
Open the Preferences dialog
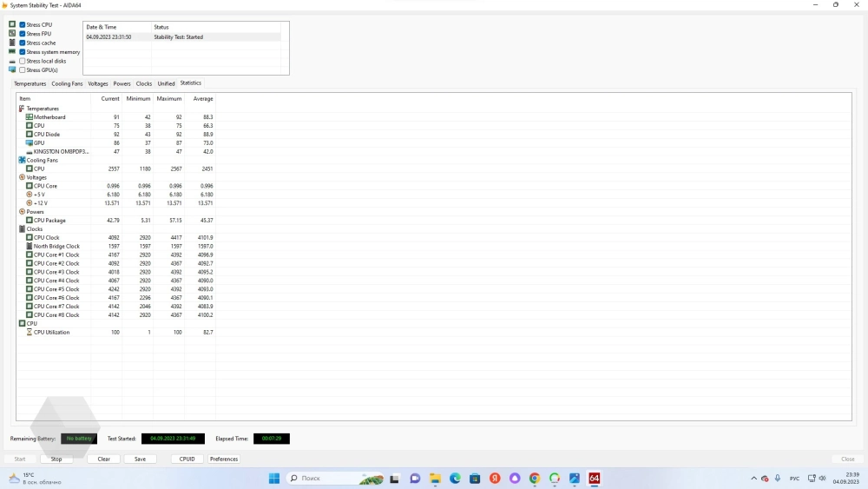coord(224,459)
